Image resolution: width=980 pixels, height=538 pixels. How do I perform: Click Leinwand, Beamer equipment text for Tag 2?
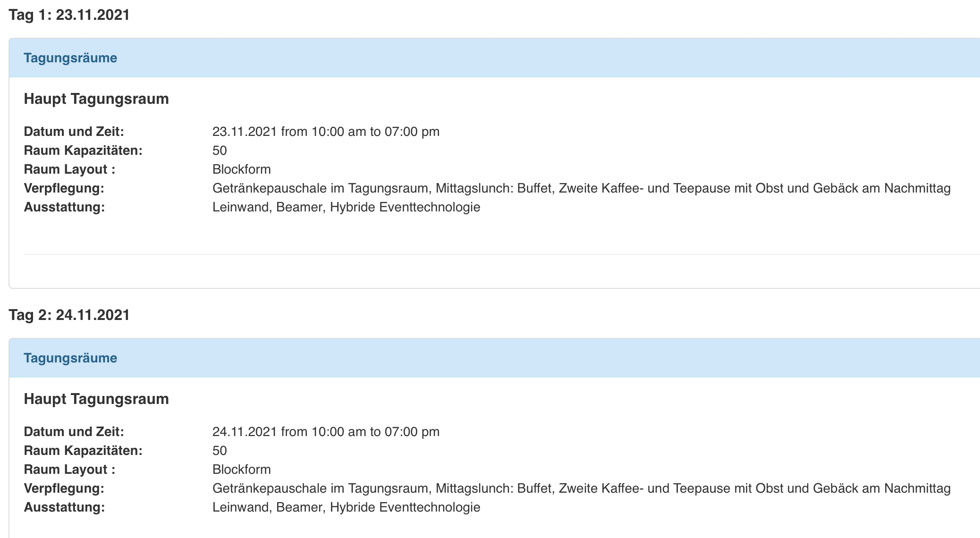[x=346, y=507]
